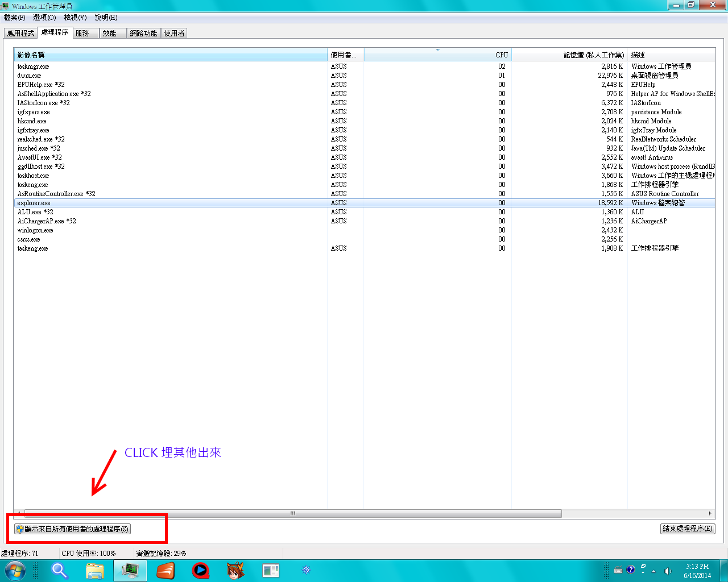The height and width of the screenshot is (582, 728).
Task: Select the jusched.exe *32 process
Action: pos(365,148)
